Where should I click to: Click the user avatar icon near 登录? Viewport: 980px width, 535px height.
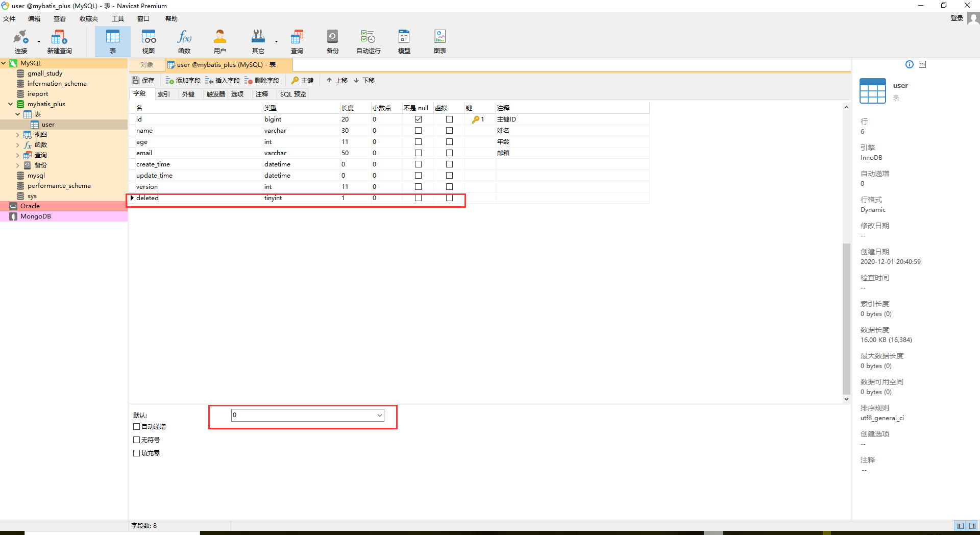pos(973,18)
